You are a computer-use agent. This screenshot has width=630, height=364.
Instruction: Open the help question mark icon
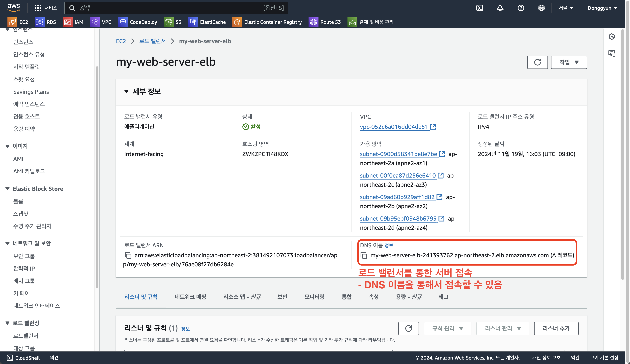tap(521, 8)
